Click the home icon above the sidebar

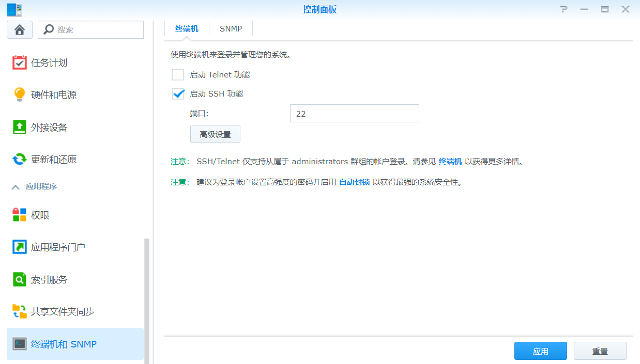click(x=19, y=29)
